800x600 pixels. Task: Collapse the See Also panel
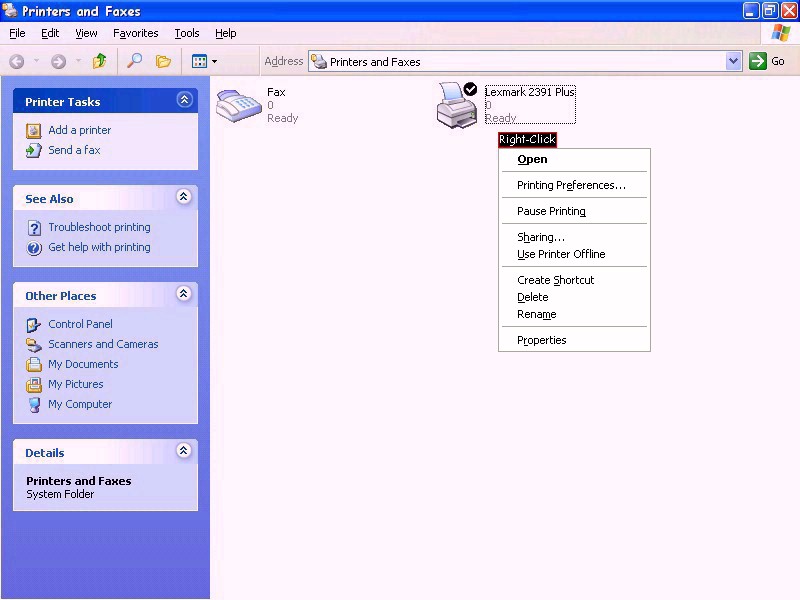(x=184, y=196)
